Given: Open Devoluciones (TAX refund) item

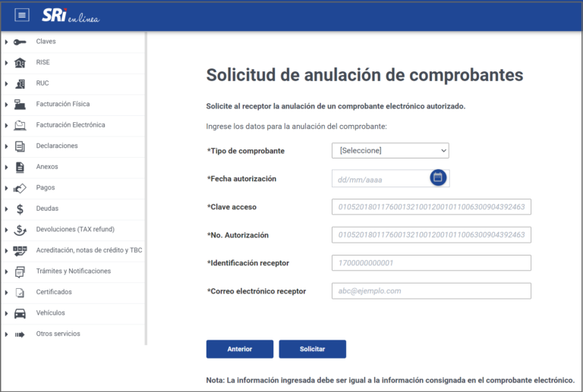Looking at the screenshot, I should point(75,229).
